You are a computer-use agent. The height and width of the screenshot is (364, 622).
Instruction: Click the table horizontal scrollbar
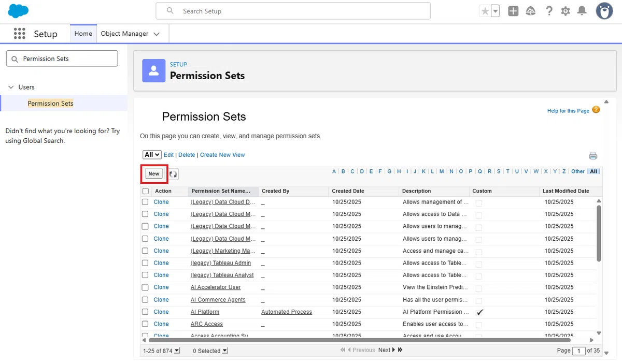(360, 340)
